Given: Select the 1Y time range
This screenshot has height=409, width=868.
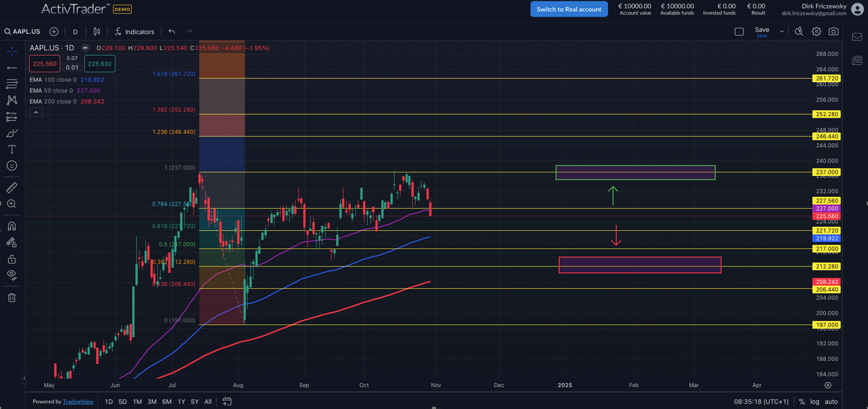Looking at the screenshot, I should click(181, 402).
